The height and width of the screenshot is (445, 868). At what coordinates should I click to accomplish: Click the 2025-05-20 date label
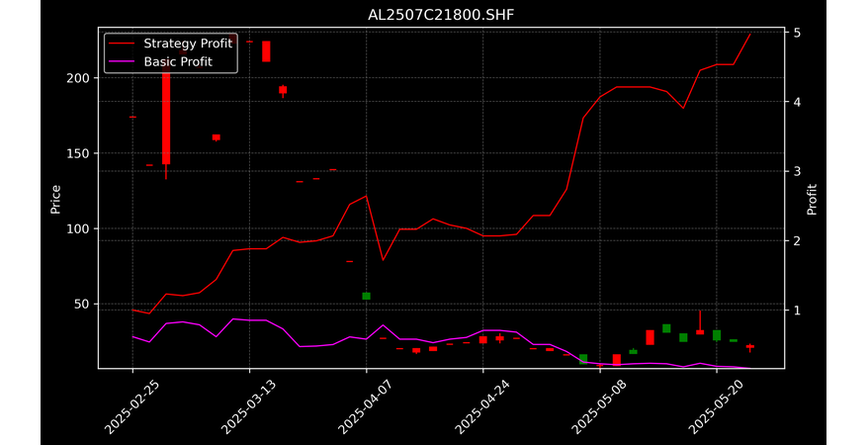[x=716, y=406]
